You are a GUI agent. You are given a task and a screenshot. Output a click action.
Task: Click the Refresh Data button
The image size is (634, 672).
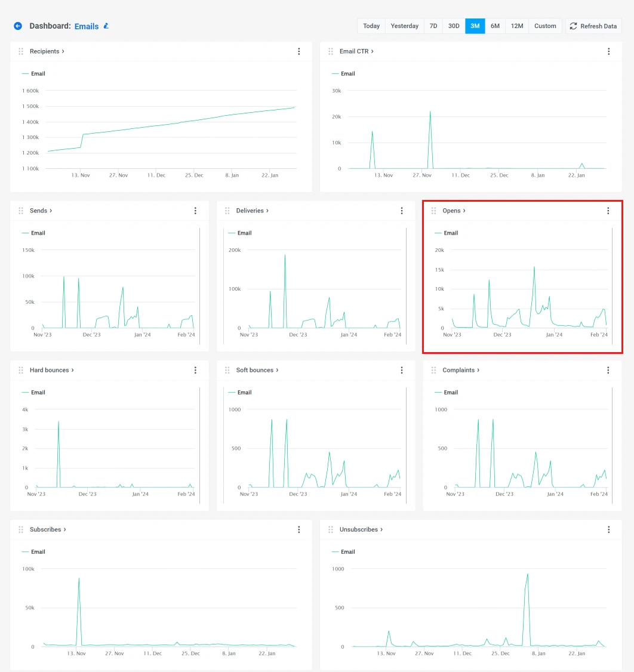tap(593, 26)
